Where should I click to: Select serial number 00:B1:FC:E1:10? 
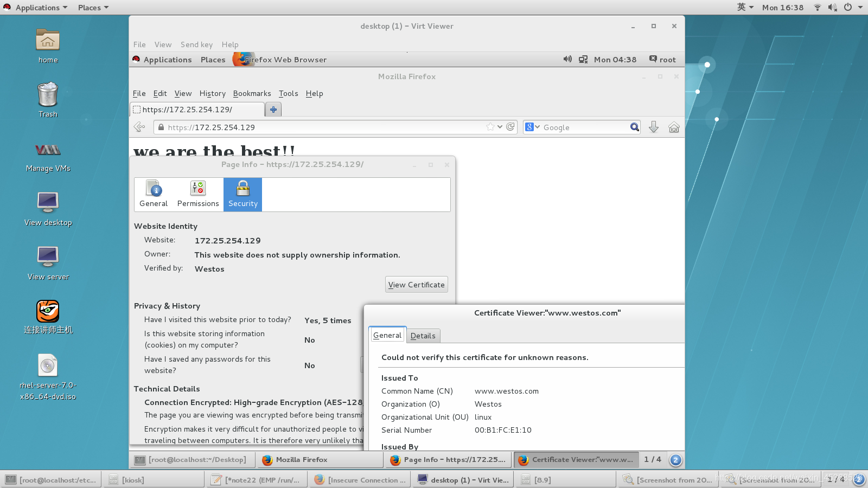pyautogui.click(x=503, y=430)
